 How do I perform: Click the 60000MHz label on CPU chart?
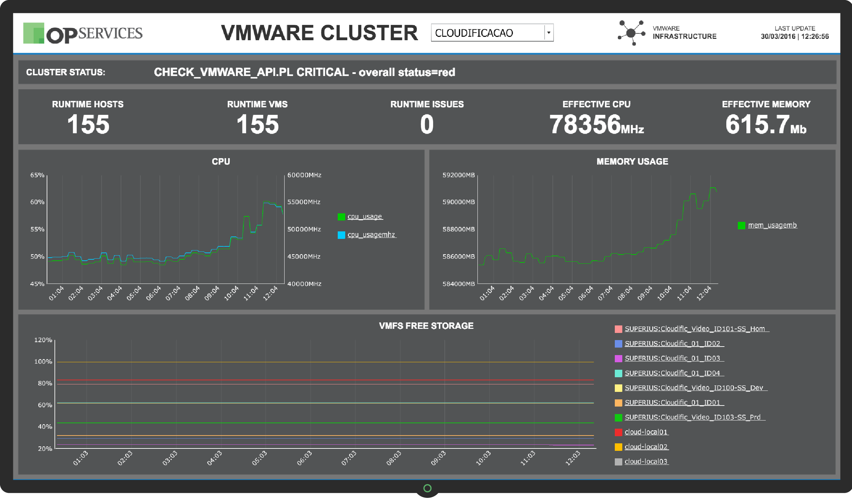coord(304,175)
